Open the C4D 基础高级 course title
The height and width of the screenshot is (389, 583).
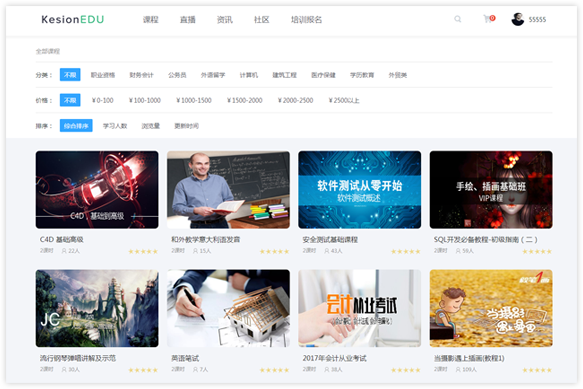62,239
